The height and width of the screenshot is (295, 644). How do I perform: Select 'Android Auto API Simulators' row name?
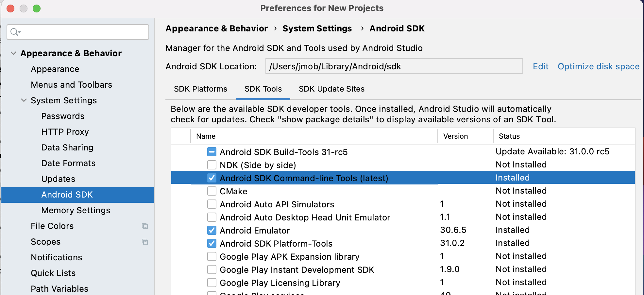click(277, 204)
